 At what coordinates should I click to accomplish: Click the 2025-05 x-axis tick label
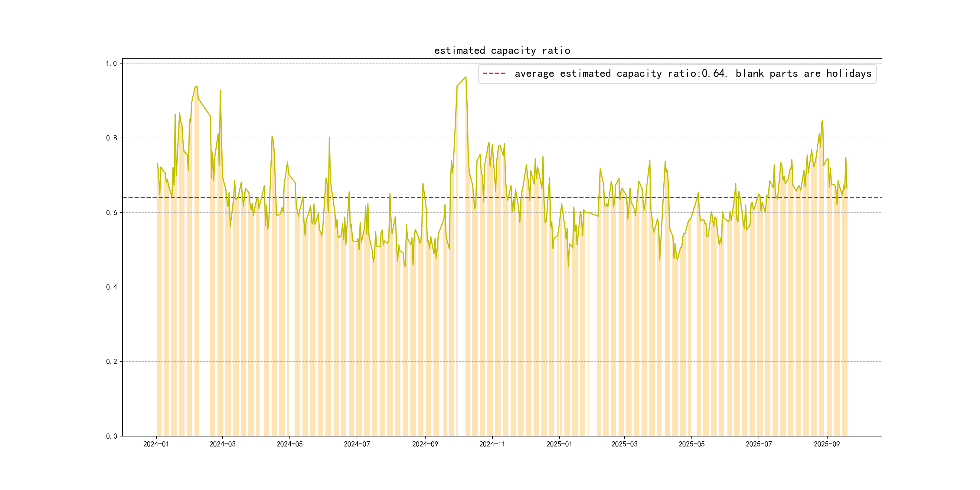click(692, 444)
